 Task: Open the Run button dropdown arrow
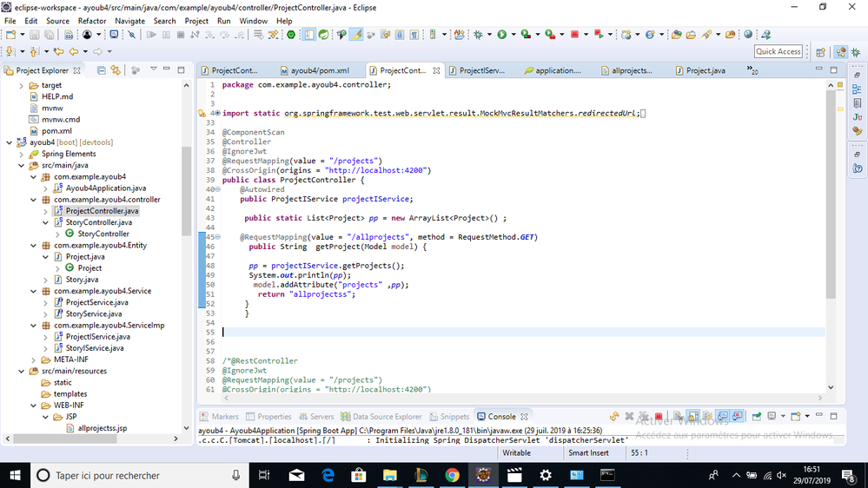pos(512,35)
